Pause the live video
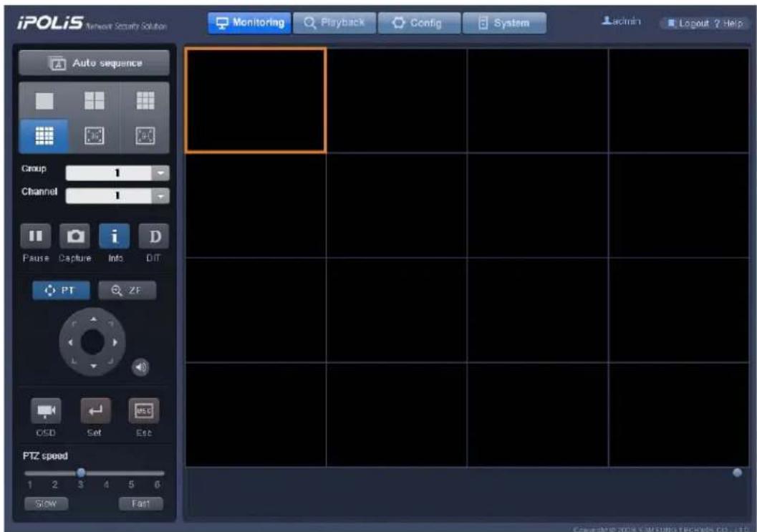 (36, 236)
